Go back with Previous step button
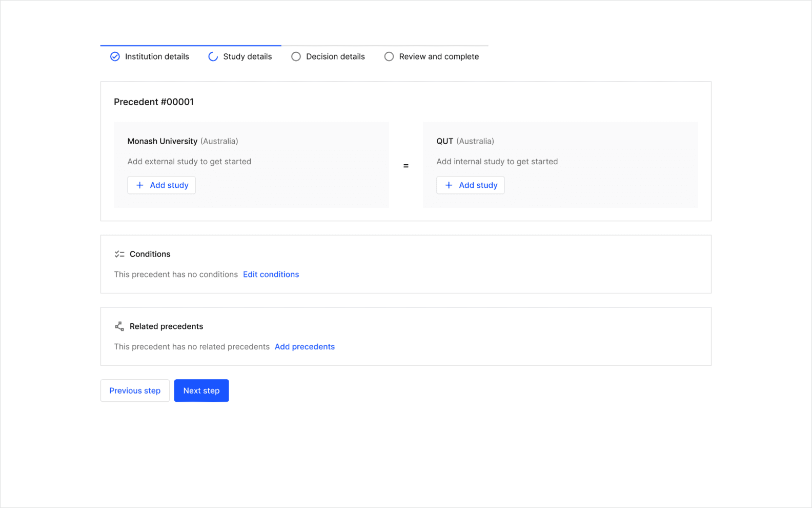Image resolution: width=812 pixels, height=508 pixels. click(135, 390)
